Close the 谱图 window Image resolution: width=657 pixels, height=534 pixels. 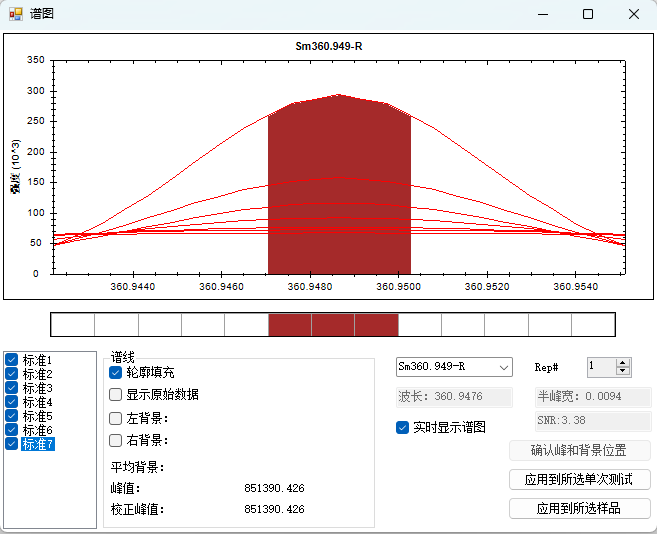[x=634, y=14]
